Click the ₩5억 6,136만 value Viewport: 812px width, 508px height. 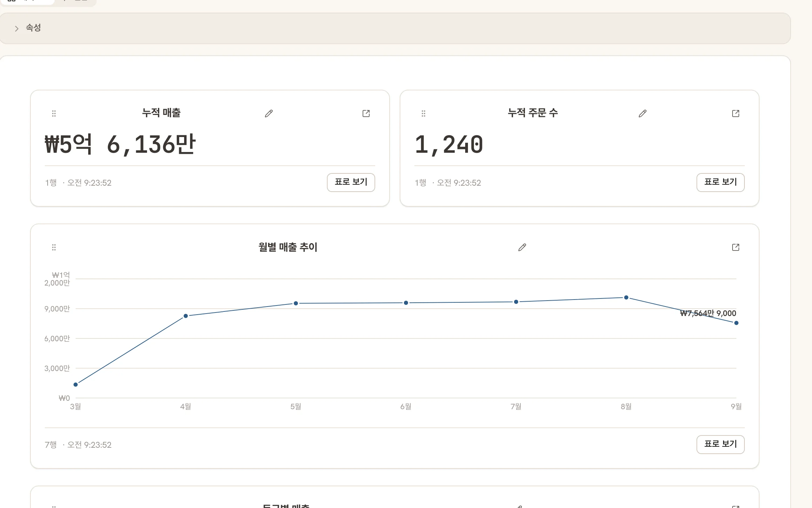(120, 144)
